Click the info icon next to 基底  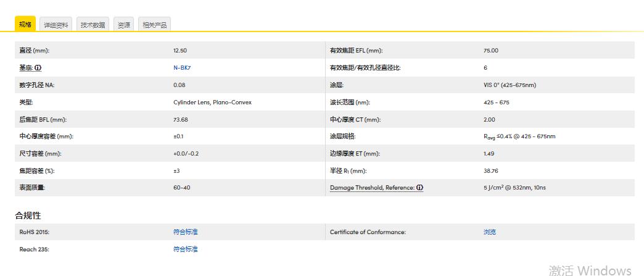coord(38,68)
